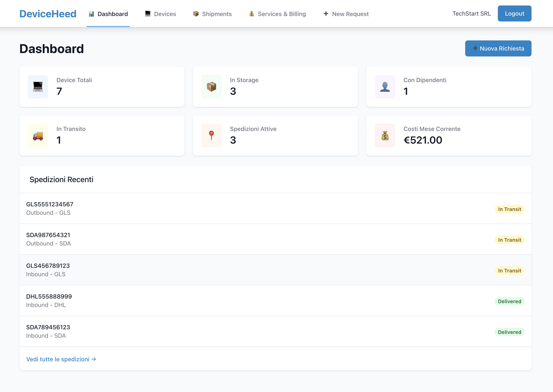
Task: Open Vedi tutte le spedizioni link
Action: click(61, 359)
